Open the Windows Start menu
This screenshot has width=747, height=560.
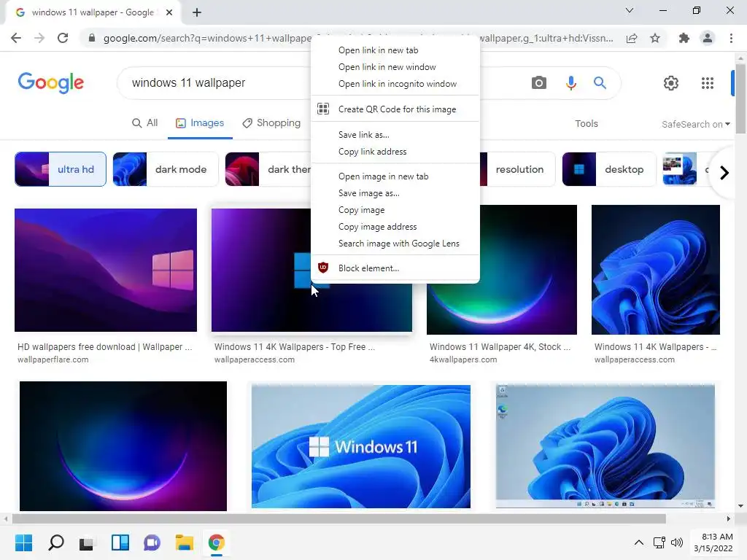[23, 542]
